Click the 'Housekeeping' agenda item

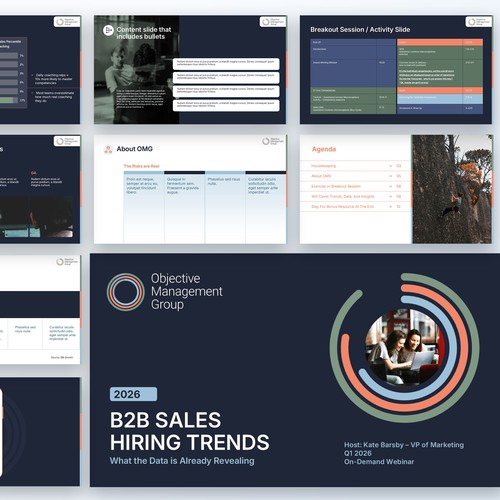coord(323,166)
